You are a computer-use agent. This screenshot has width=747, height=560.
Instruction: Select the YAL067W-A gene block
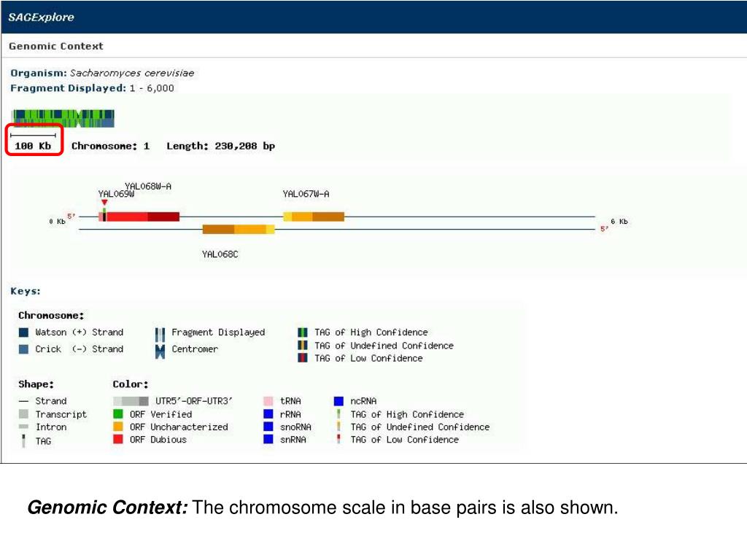[x=314, y=217]
